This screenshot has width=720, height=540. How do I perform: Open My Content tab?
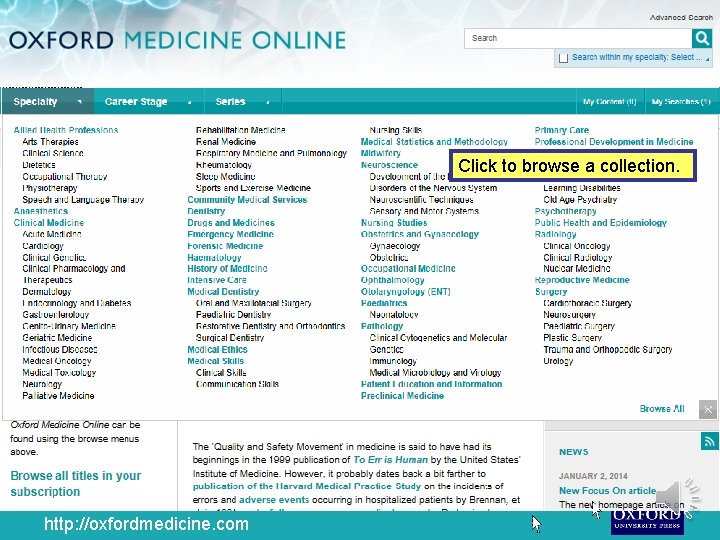coord(610,101)
